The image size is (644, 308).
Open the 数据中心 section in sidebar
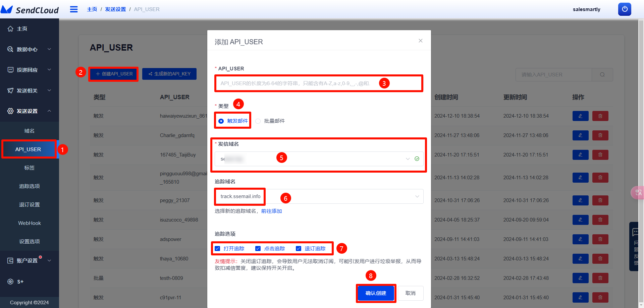tap(27, 49)
